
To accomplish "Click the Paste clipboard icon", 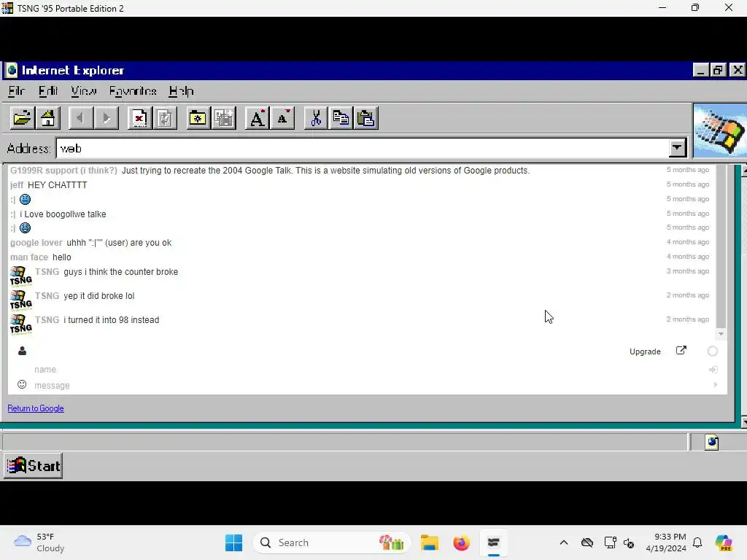I will 366,118.
